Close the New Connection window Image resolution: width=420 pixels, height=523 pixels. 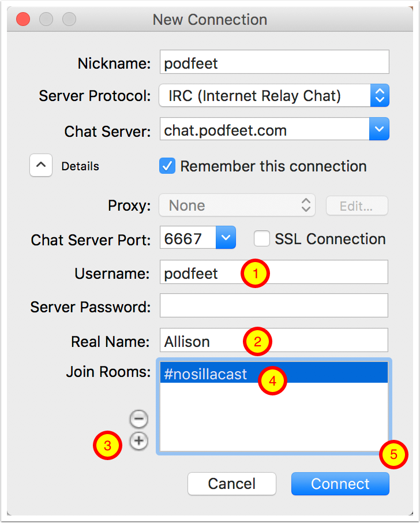pos(23,19)
